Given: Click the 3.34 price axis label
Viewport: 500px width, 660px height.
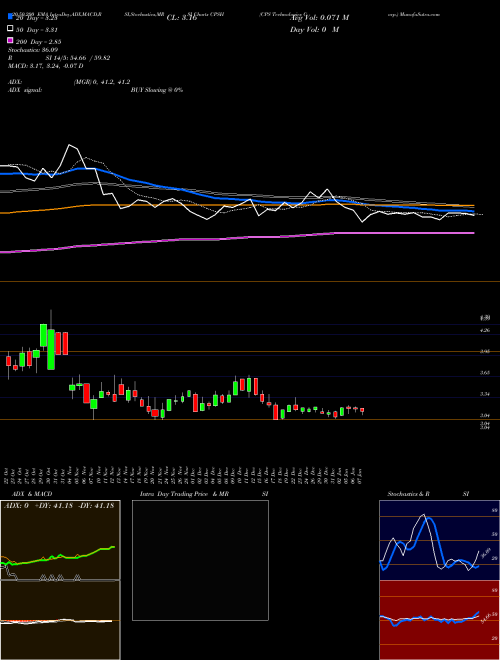Looking at the screenshot, I should tap(485, 394).
